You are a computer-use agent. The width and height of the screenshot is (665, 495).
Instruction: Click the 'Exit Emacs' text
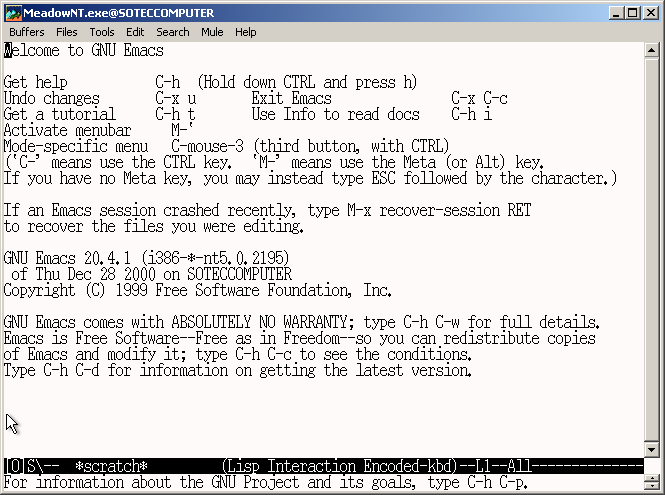coord(291,98)
